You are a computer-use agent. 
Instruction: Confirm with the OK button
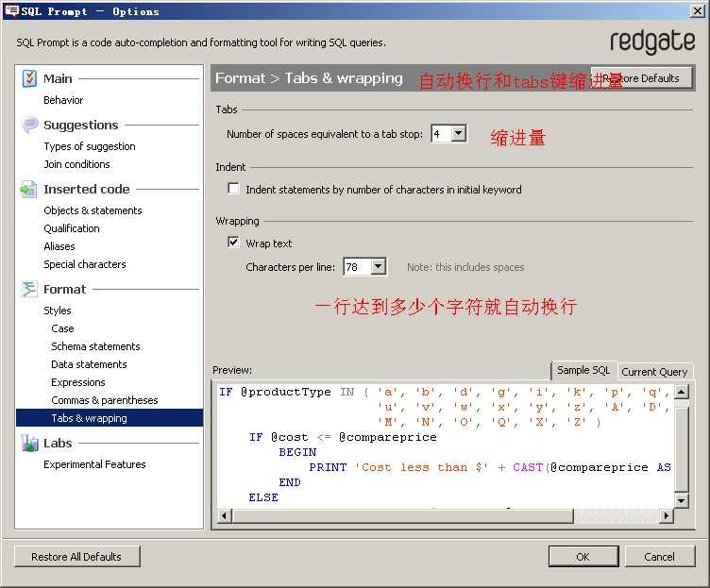583,556
